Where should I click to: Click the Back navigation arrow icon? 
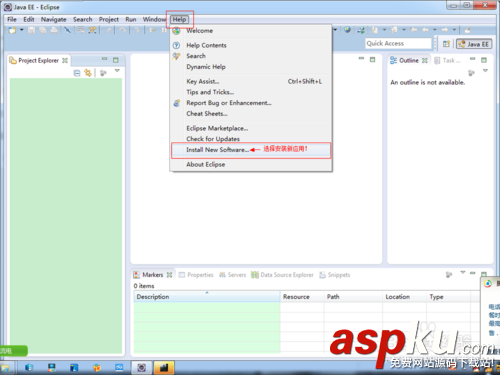point(425,30)
